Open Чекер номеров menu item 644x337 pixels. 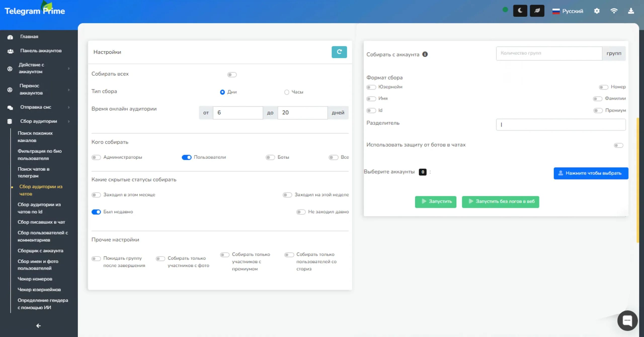(x=35, y=279)
